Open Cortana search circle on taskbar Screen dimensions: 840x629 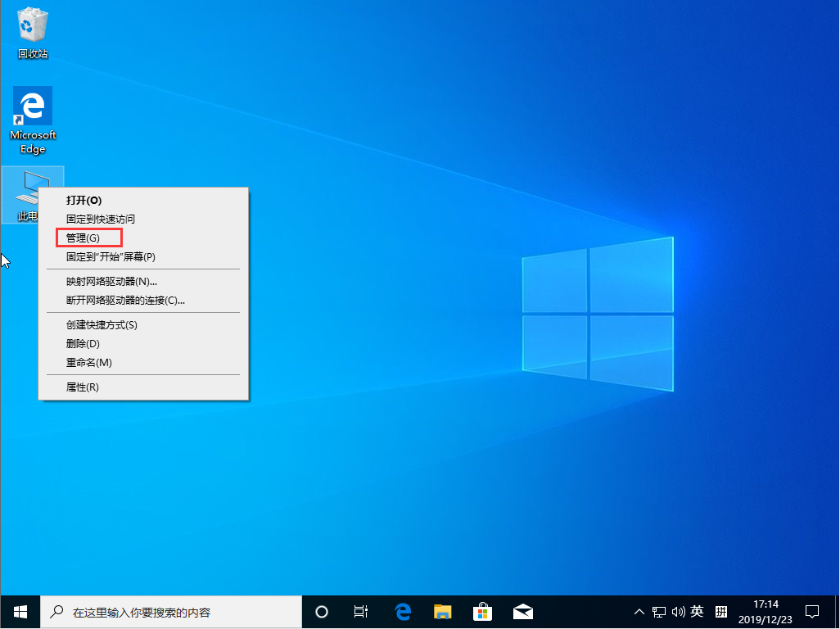(321, 612)
